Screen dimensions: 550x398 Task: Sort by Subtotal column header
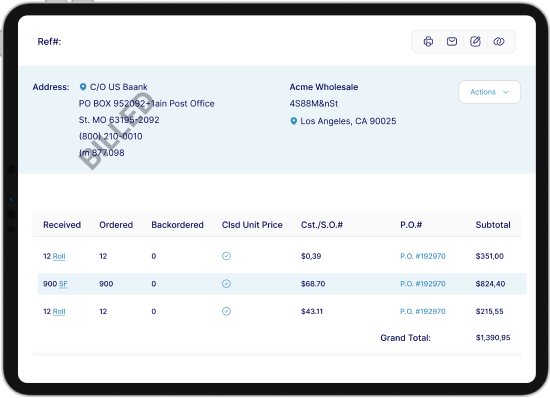493,225
